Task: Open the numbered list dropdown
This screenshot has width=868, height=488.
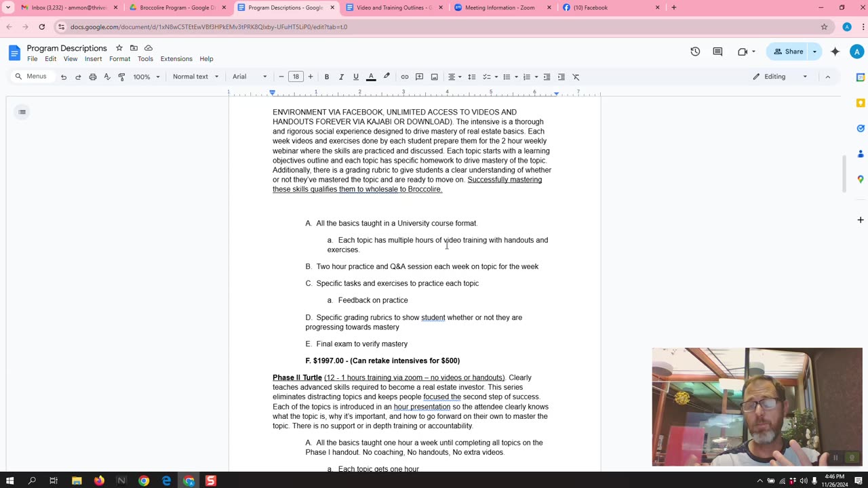Action: pyautogui.click(x=530, y=77)
